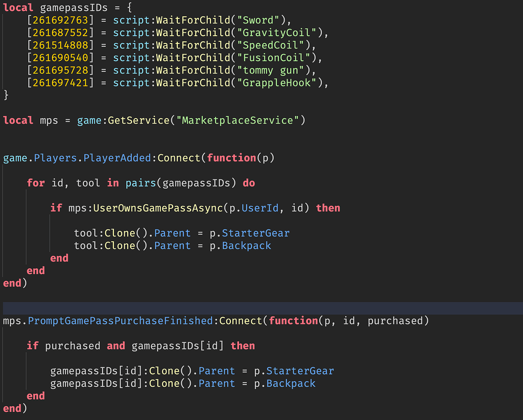Click the local keyword before mps
The image size is (523, 420).
(x=18, y=120)
